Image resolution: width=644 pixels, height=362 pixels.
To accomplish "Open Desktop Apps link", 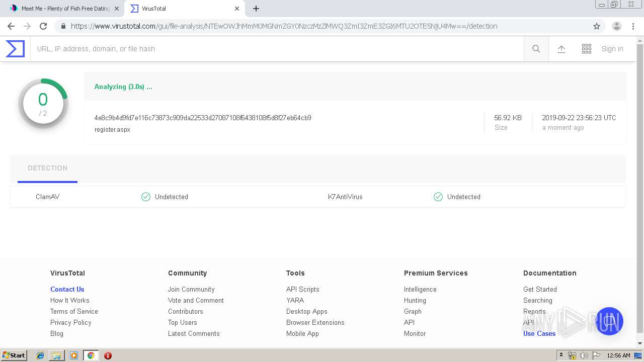I will [x=306, y=311].
